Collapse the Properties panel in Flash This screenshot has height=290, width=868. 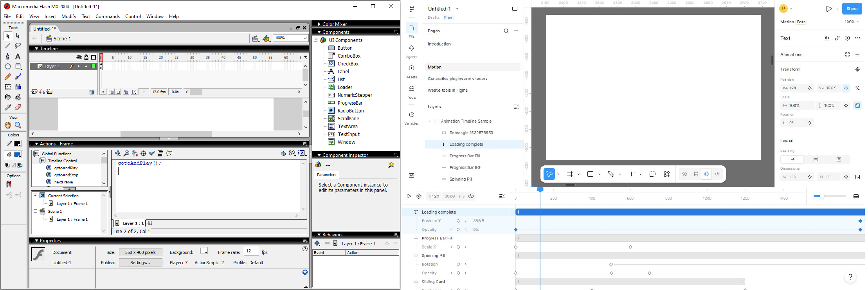tap(36, 241)
